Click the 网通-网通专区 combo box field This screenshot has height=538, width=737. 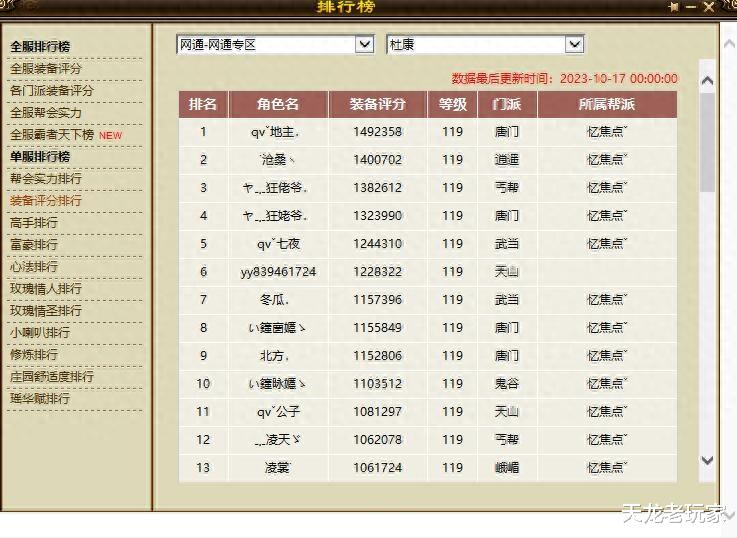pyautogui.click(x=275, y=45)
